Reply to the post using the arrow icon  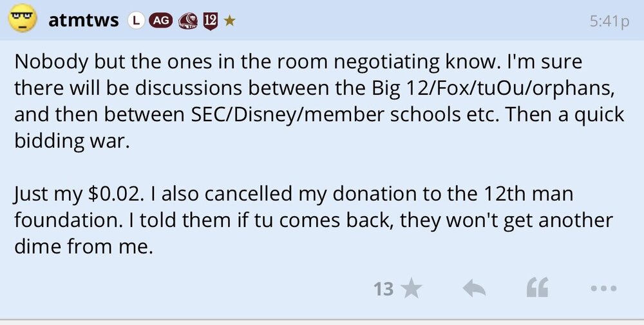[x=475, y=288]
